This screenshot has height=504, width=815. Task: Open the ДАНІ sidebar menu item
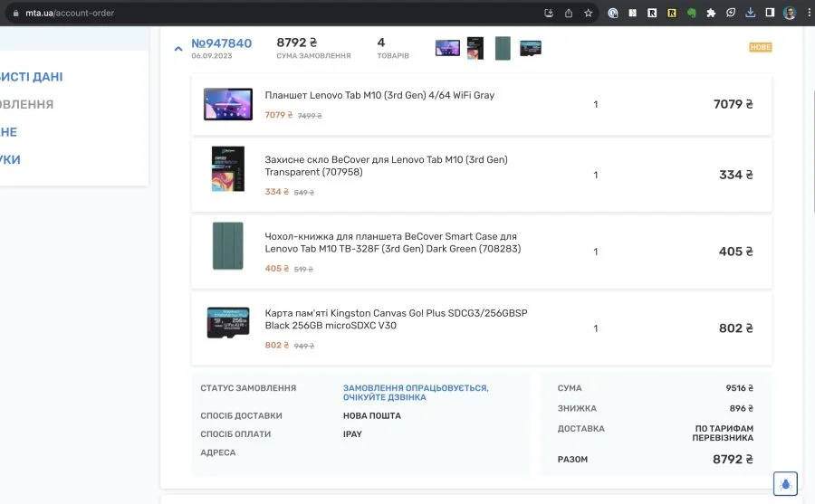point(31,77)
